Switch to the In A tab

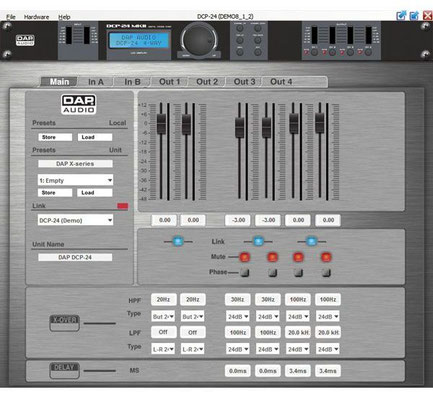[x=96, y=82]
